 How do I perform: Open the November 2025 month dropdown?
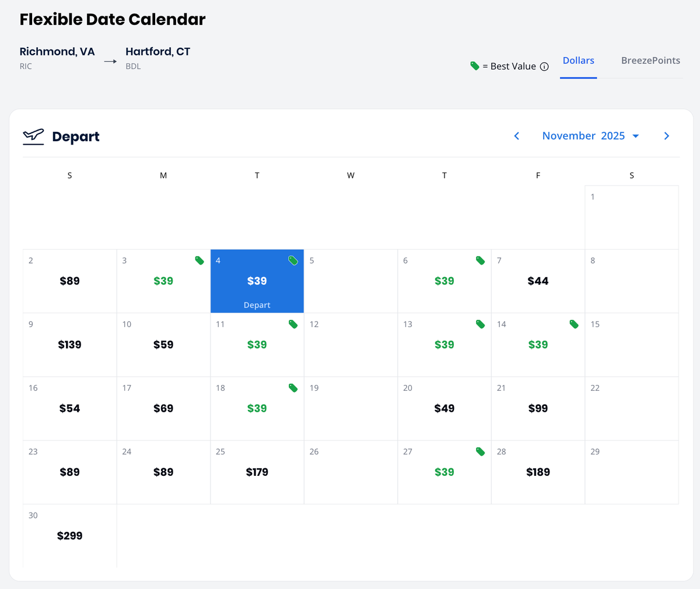coord(590,136)
